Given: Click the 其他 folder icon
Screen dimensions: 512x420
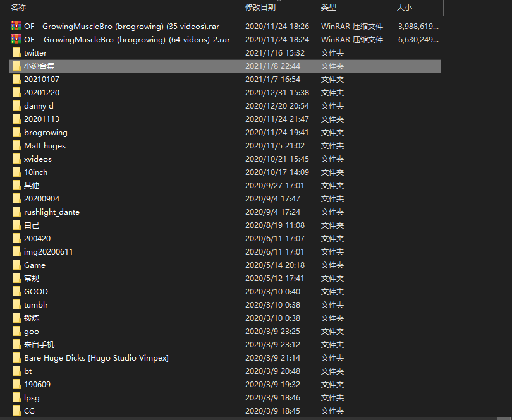Looking at the screenshot, I should [16, 185].
